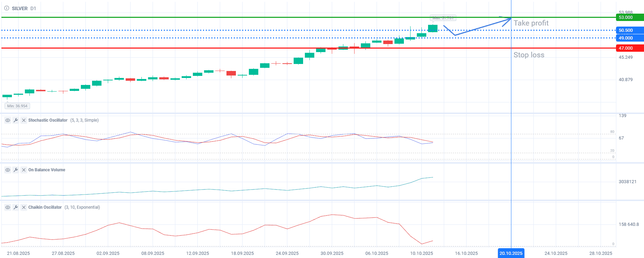Image resolution: width=644 pixels, height=258 pixels.
Task: Click the Min: 36.954 price label
Action: (x=17, y=106)
